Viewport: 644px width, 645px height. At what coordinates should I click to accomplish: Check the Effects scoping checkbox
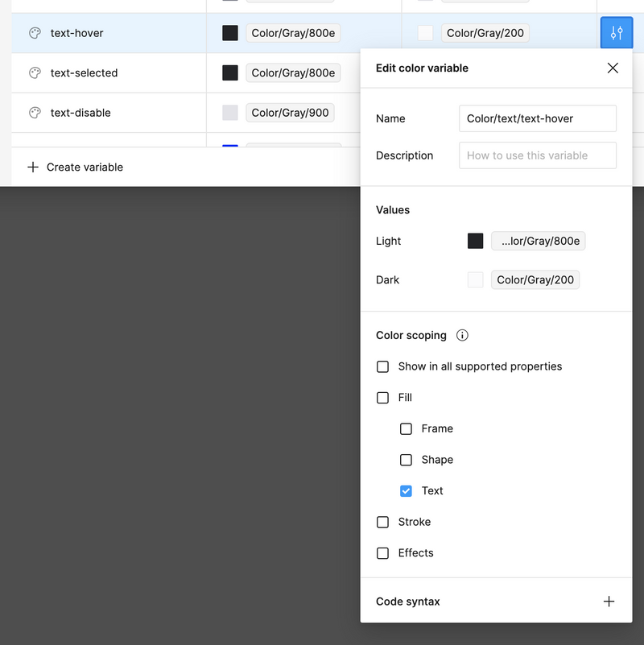click(x=383, y=553)
